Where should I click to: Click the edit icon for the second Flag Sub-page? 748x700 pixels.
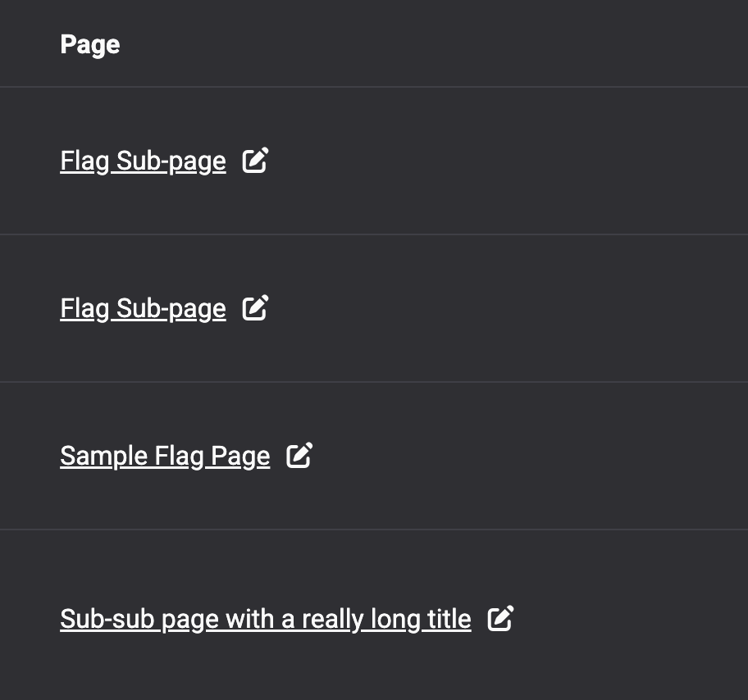255,308
